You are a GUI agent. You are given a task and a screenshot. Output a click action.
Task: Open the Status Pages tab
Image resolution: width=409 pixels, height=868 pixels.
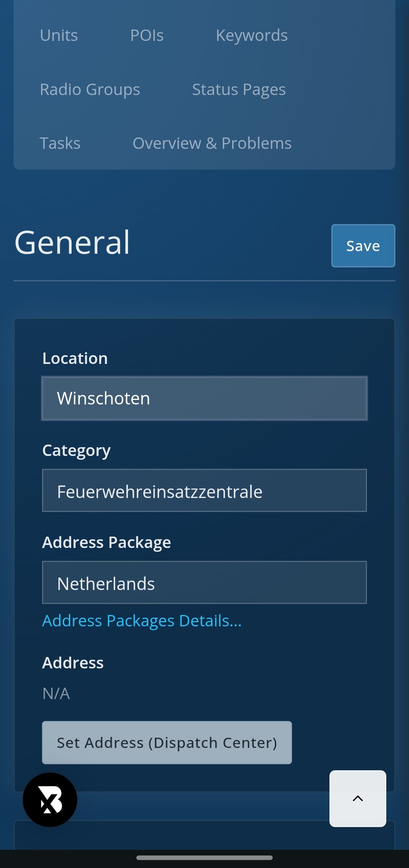(x=239, y=90)
